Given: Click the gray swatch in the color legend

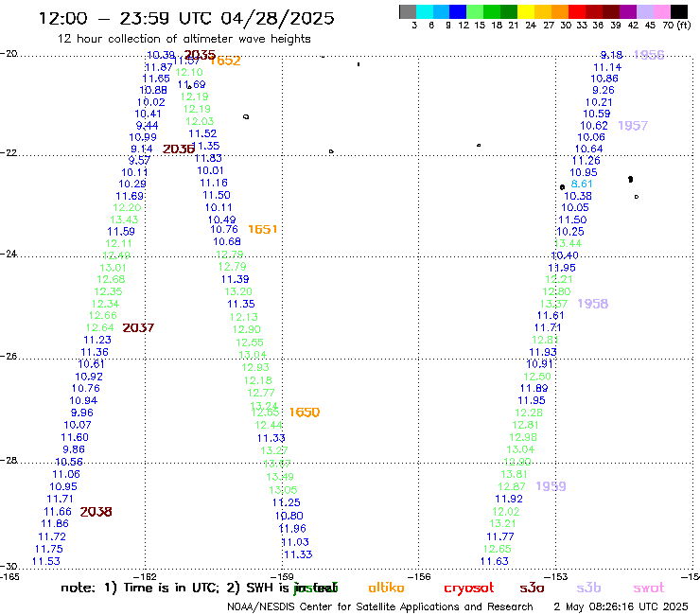Looking at the screenshot, I should tap(408, 11).
